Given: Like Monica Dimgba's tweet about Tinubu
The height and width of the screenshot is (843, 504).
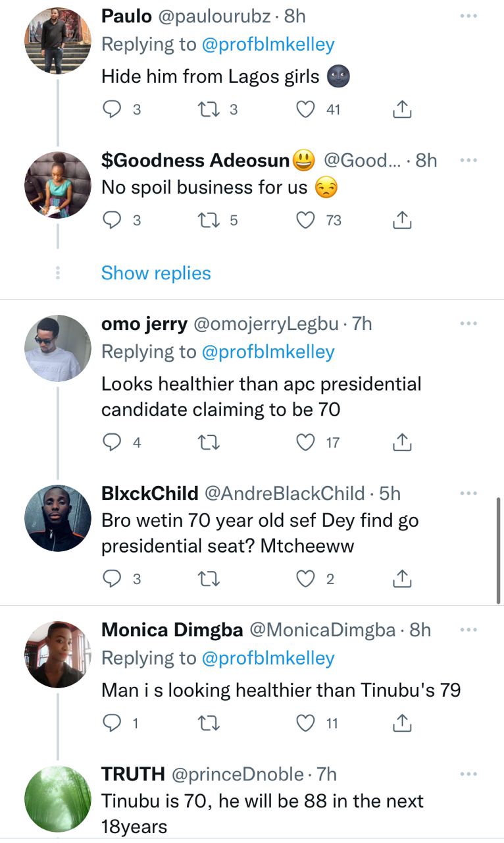Looking at the screenshot, I should 305,723.
